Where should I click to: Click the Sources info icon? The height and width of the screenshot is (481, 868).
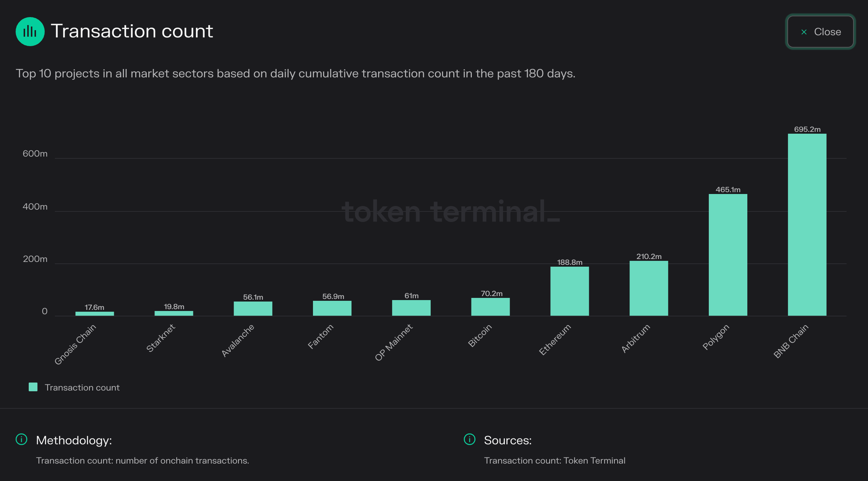470,439
